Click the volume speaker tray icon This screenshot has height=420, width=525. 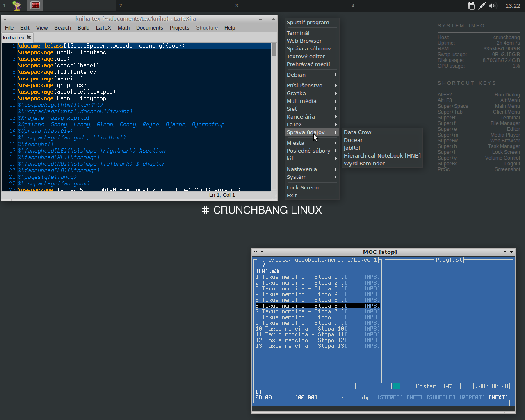pos(493,6)
